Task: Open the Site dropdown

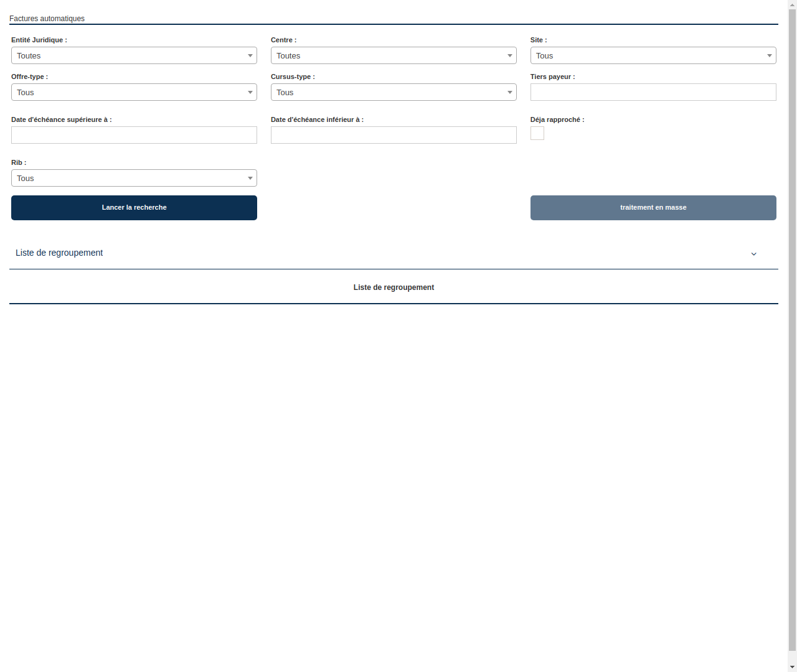Action: tap(653, 55)
